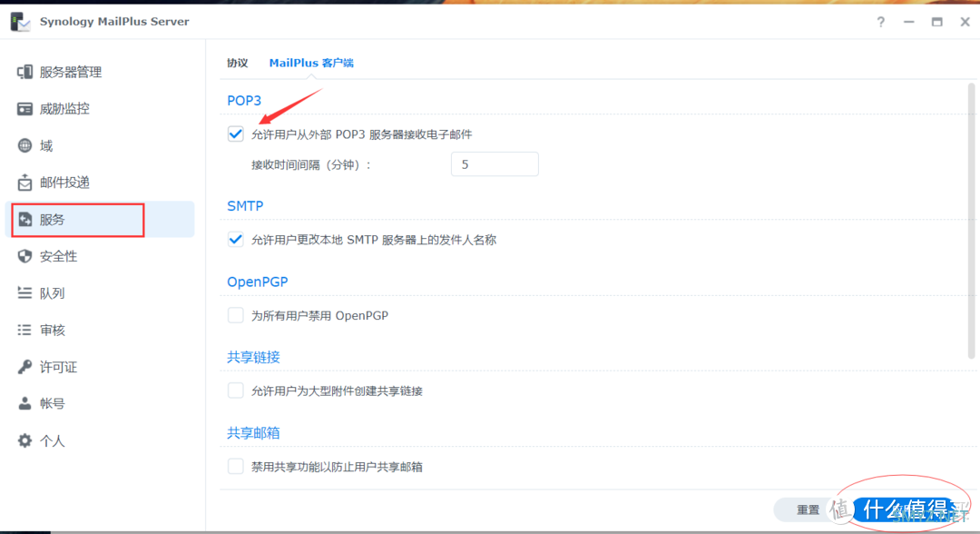Click the SMTP section heading
The width and height of the screenshot is (980, 534).
pos(245,206)
